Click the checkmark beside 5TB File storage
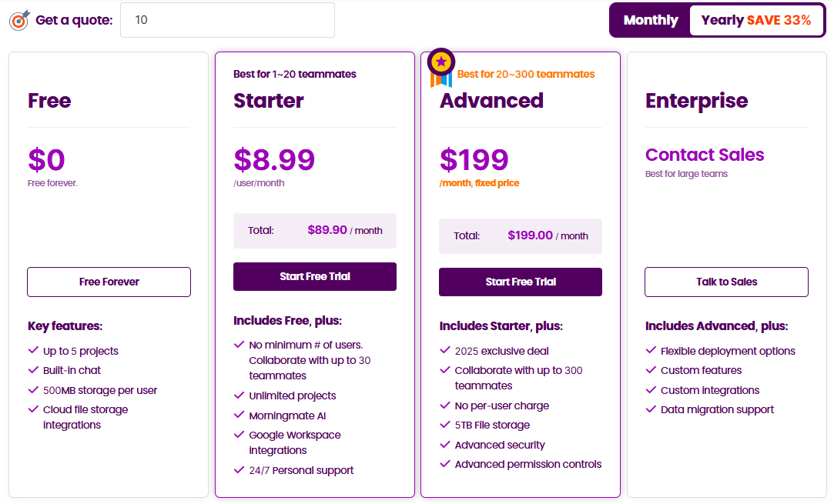Image resolution: width=834 pixels, height=504 pixels. tap(445, 424)
